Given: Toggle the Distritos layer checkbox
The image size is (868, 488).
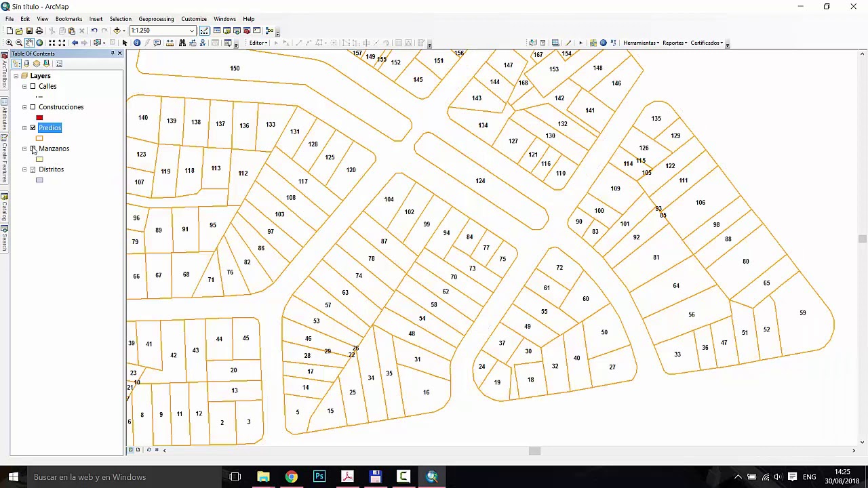Looking at the screenshot, I should click(x=33, y=169).
